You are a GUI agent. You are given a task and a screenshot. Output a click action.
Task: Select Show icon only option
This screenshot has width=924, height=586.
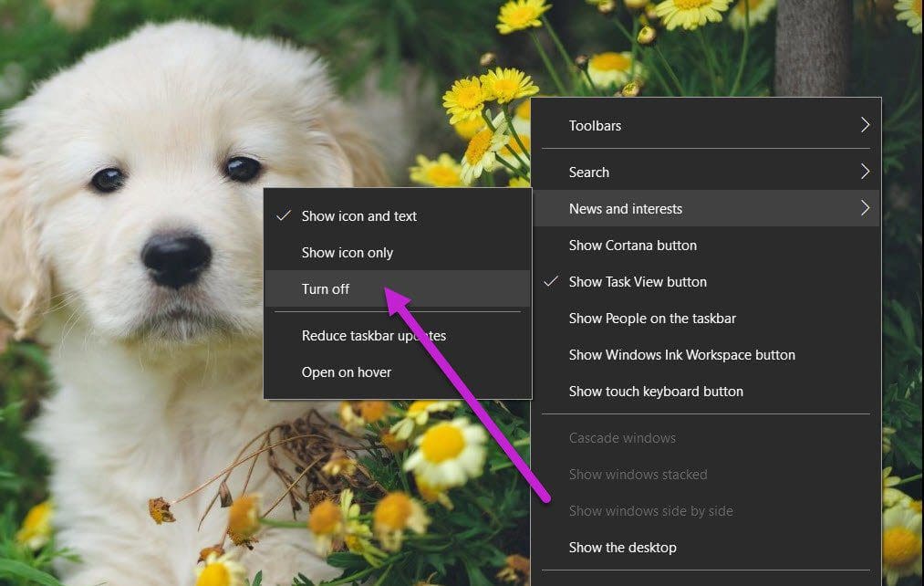[398, 253]
